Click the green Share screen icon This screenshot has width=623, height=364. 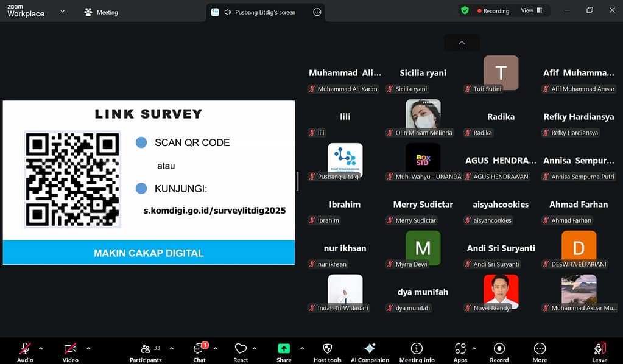point(284,349)
